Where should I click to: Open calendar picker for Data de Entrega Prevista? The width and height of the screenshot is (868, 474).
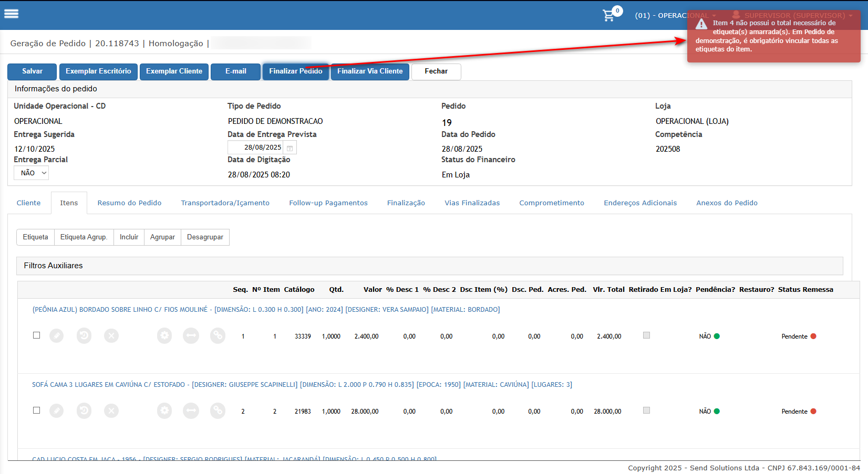(x=290, y=148)
